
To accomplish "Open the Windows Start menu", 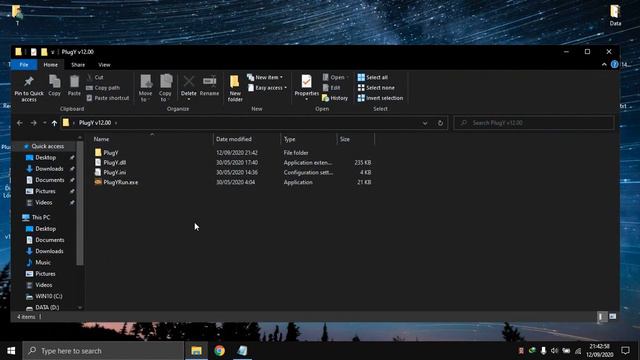I will click(11, 351).
